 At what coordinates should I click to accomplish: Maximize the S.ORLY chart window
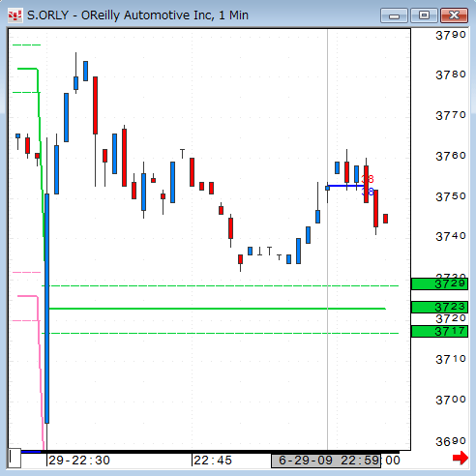[424, 15]
